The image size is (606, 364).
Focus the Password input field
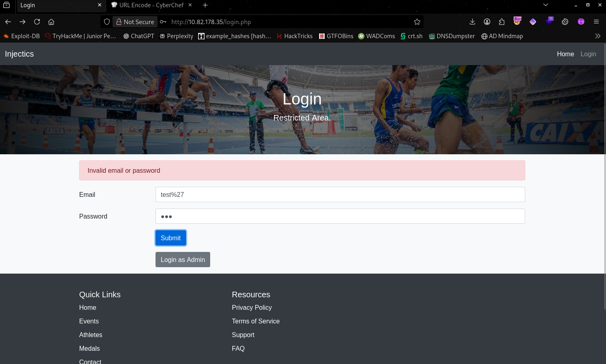(340, 216)
